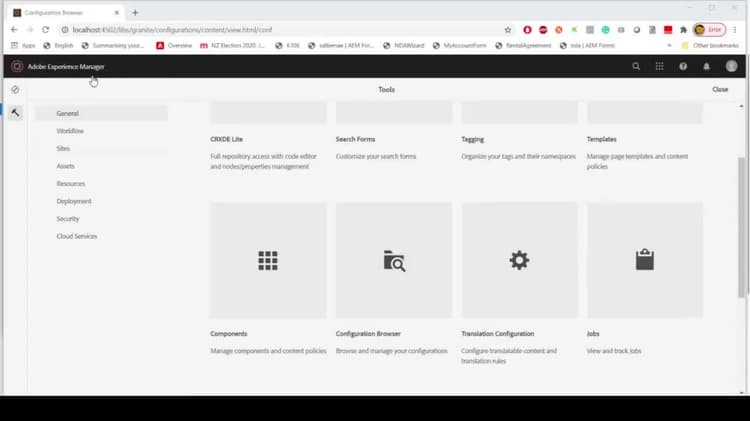Click the Chrome profile Error button
The width and height of the screenshot is (750, 421).
(x=710, y=30)
